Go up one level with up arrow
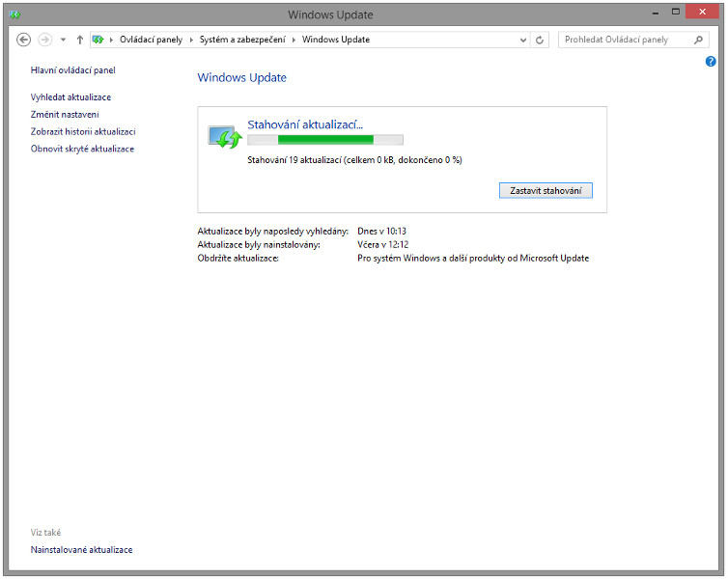Viewport: 728px width, 579px height. (80, 40)
